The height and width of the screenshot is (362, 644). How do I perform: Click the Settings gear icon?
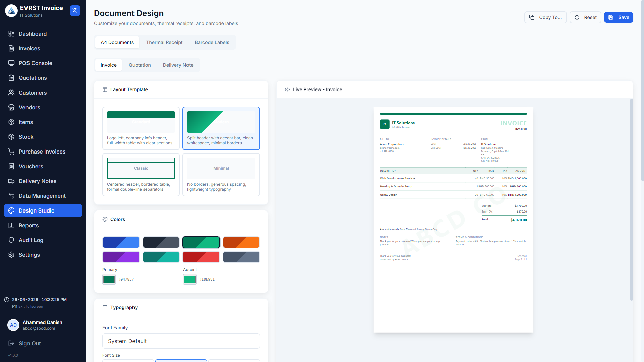pyautogui.click(x=11, y=255)
